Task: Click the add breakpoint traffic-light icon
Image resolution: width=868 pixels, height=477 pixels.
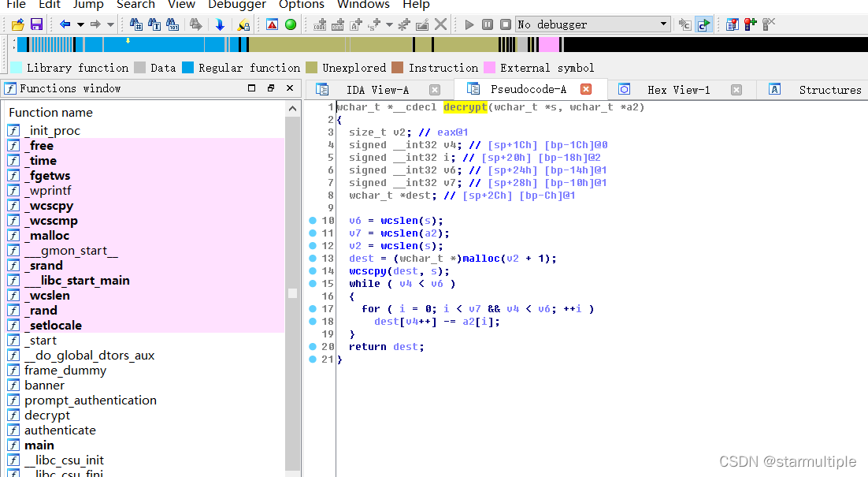Action: 750,24
